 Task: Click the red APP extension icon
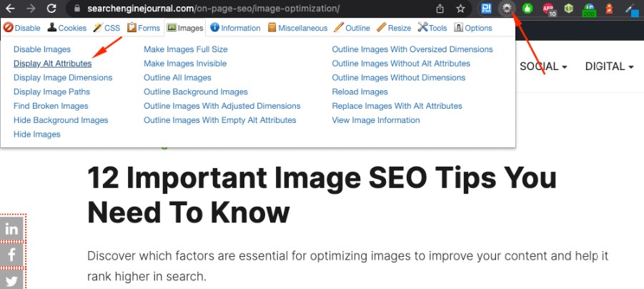pos(549,9)
